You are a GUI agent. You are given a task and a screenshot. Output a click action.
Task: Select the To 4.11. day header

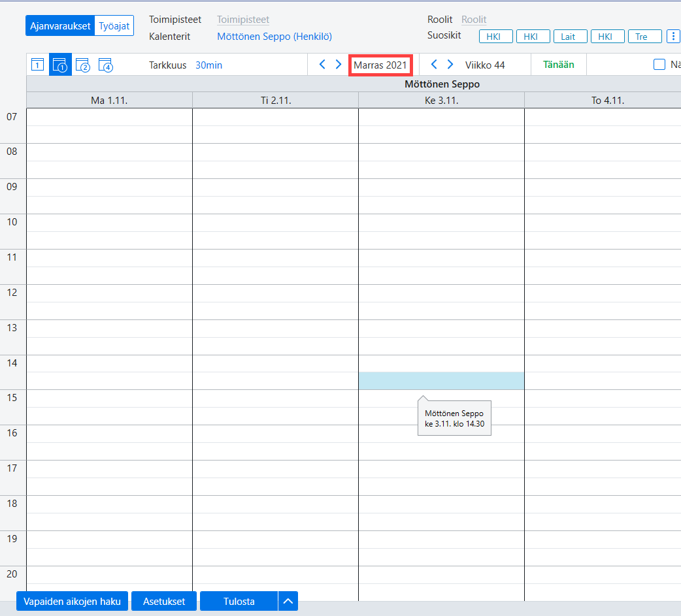click(603, 101)
